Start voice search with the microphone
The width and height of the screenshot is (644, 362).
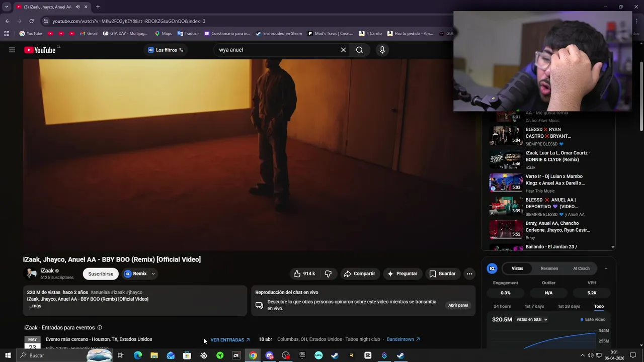click(x=382, y=50)
